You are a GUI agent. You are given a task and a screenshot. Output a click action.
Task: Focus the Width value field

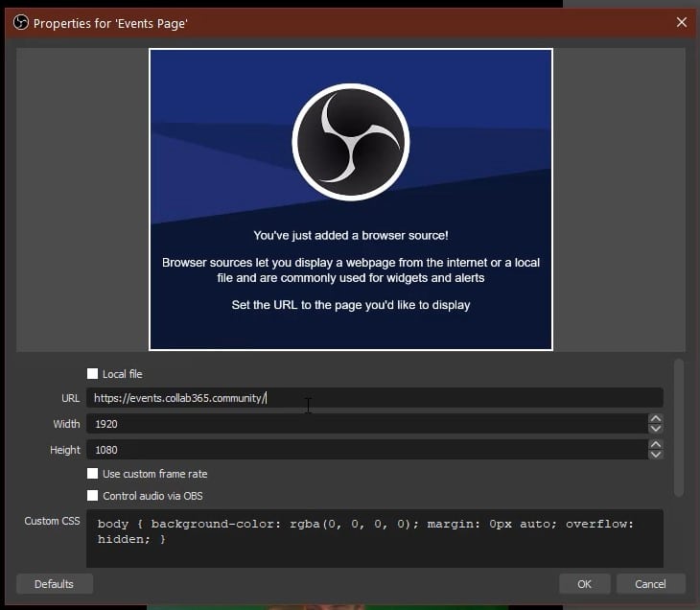click(x=367, y=423)
